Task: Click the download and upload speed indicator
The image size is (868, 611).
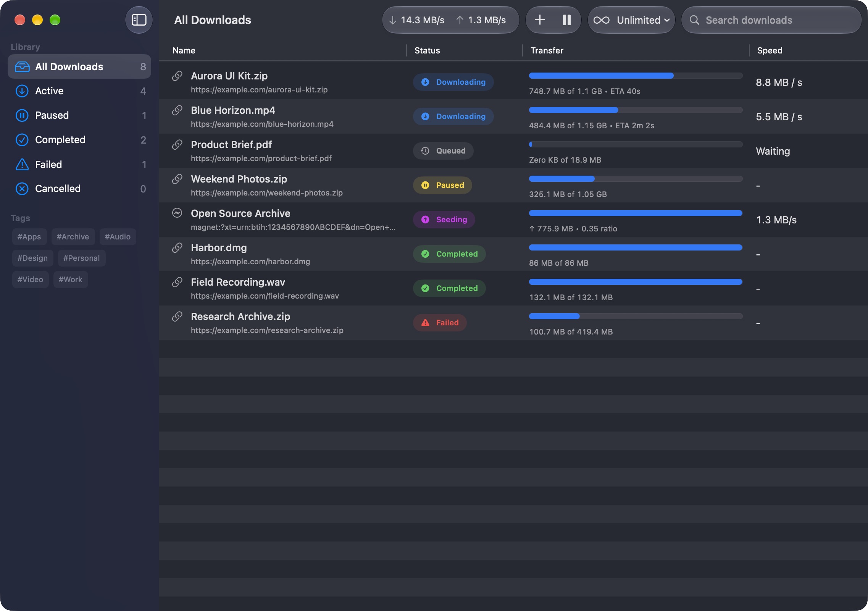Action: (x=451, y=20)
